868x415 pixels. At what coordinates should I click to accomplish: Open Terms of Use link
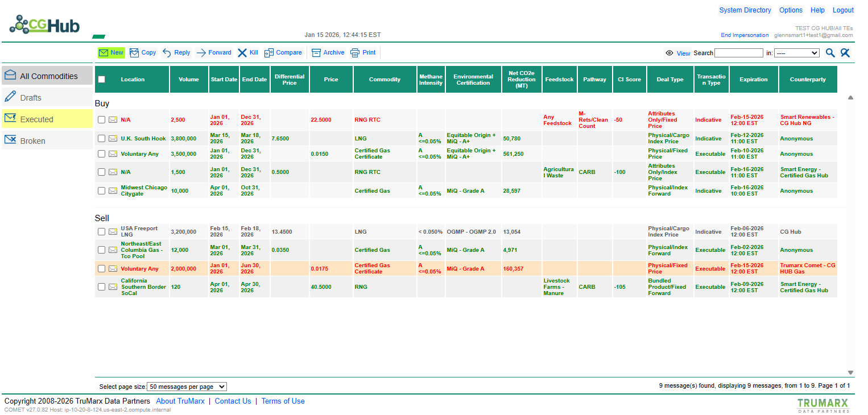[283, 401]
